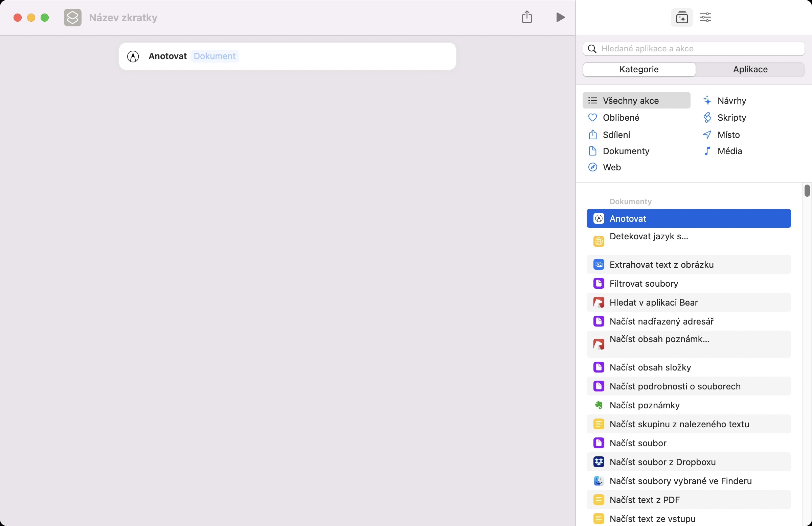Select Extrahovat text z obrázku action

pos(661,265)
